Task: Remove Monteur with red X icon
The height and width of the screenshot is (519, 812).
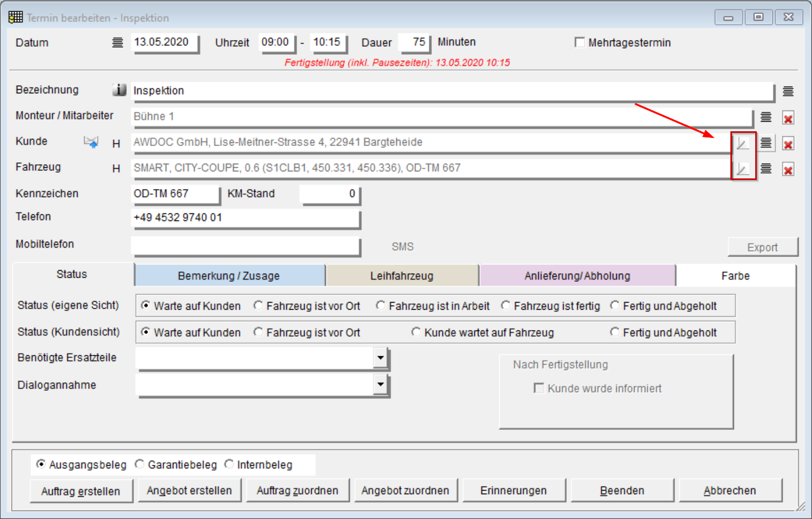Action: click(788, 119)
